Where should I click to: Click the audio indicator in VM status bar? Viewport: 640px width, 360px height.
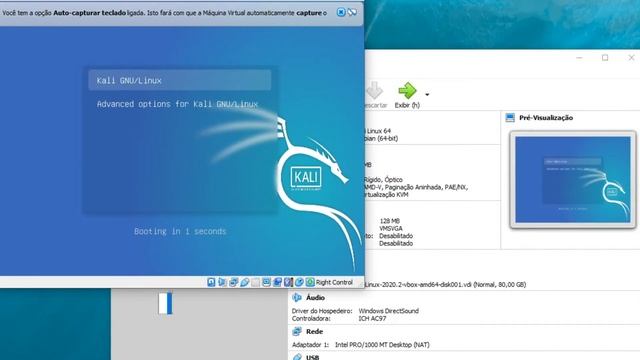point(222,282)
